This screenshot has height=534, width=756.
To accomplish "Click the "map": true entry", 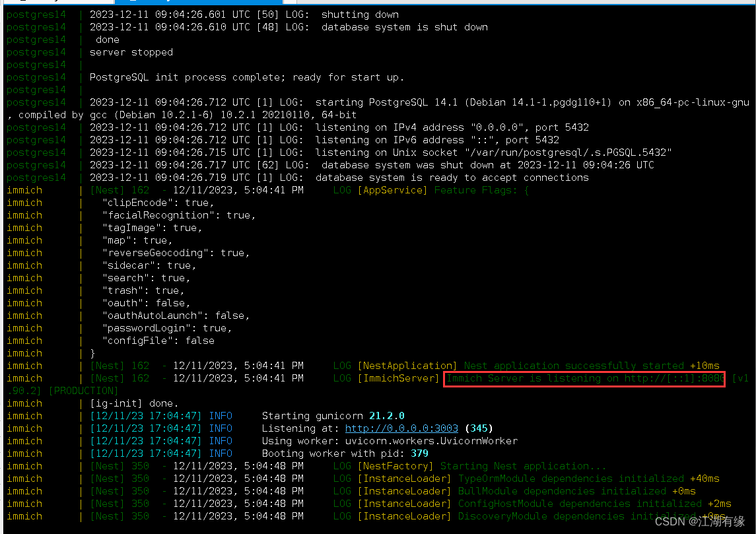I will click(137, 240).
